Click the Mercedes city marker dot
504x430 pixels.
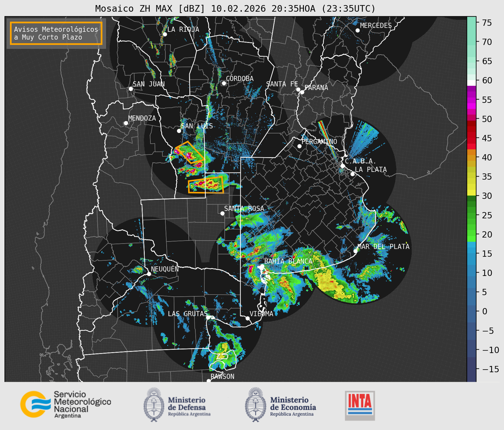coord(357,31)
